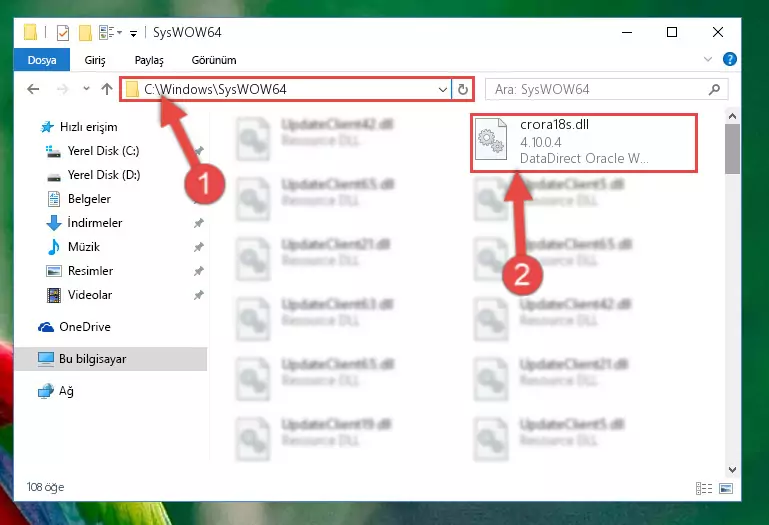769x525 pixels.
Task: Click the Properties quick access icon with checkmark
Action: [x=63, y=33]
